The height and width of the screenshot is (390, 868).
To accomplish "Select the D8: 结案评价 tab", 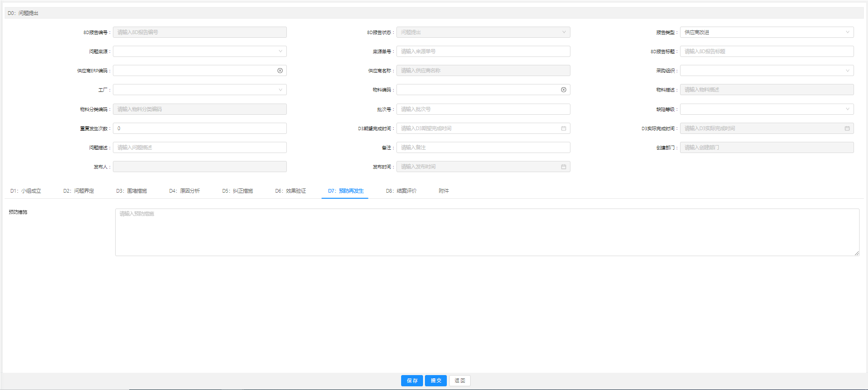I will (401, 191).
